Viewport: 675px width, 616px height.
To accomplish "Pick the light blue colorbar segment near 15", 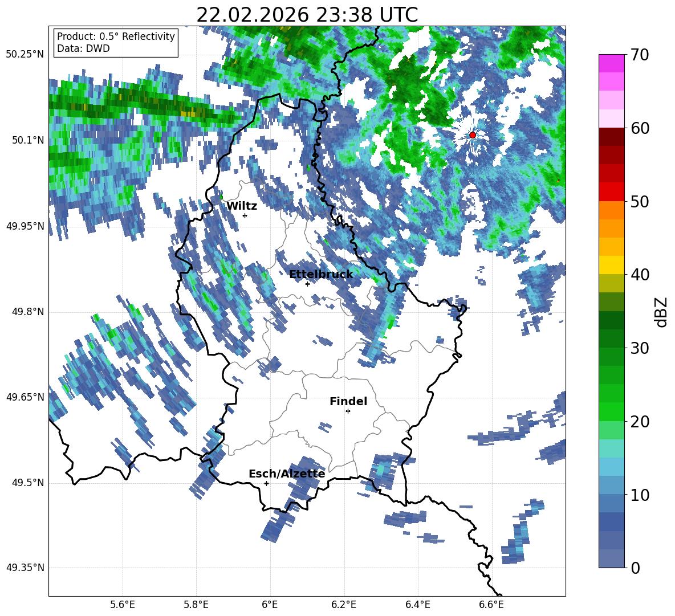I will pos(611,467).
